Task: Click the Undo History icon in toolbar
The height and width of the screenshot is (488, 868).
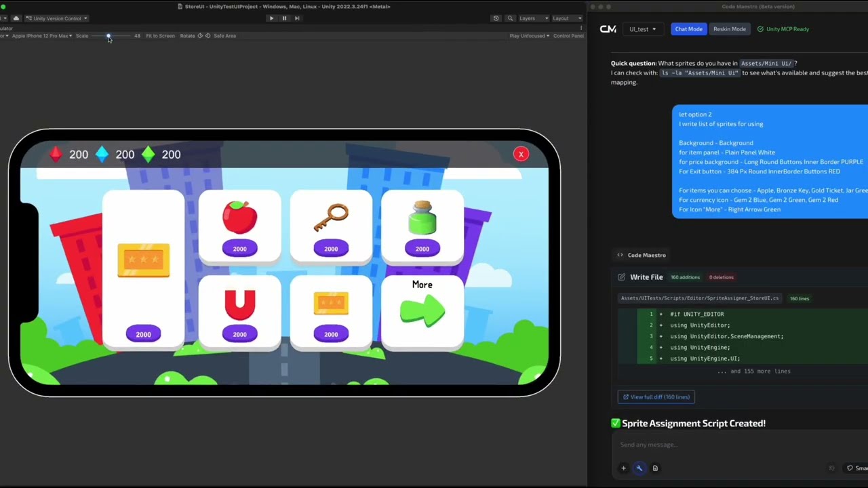Action: [x=496, y=18]
